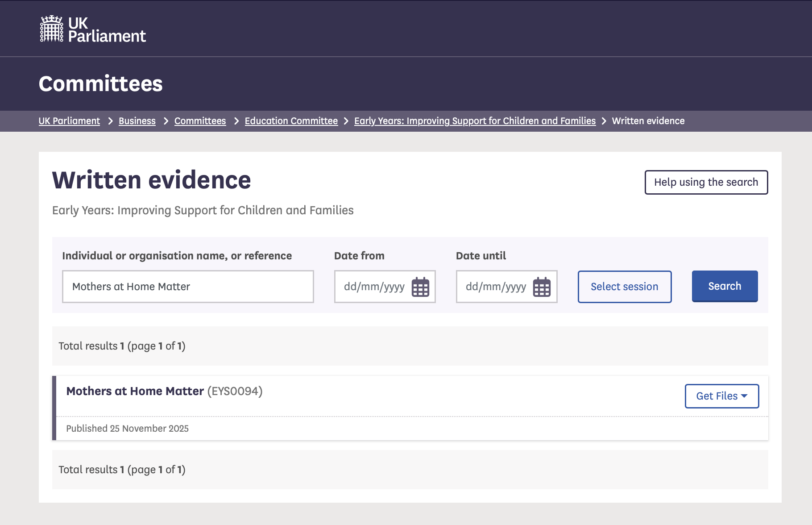This screenshot has height=525, width=812.
Task: Open Help using the search
Action: [x=706, y=182]
